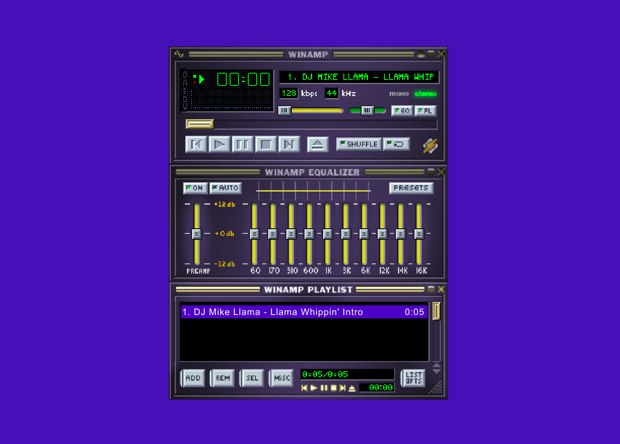620x444 pixels.
Task: Click the -12 db label in equalizer
Action: click(225, 264)
